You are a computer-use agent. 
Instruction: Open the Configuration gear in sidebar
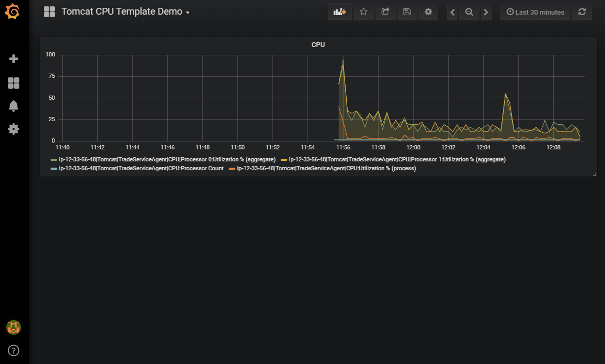click(x=14, y=129)
